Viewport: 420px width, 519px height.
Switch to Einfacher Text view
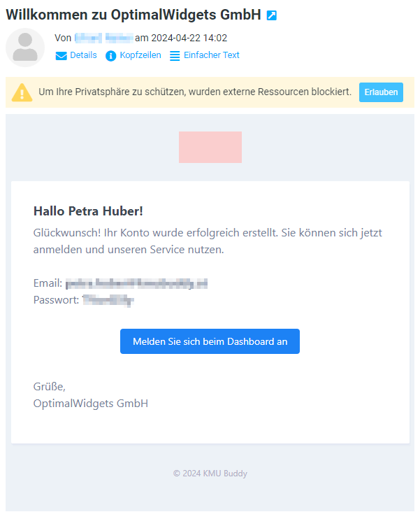coord(211,55)
